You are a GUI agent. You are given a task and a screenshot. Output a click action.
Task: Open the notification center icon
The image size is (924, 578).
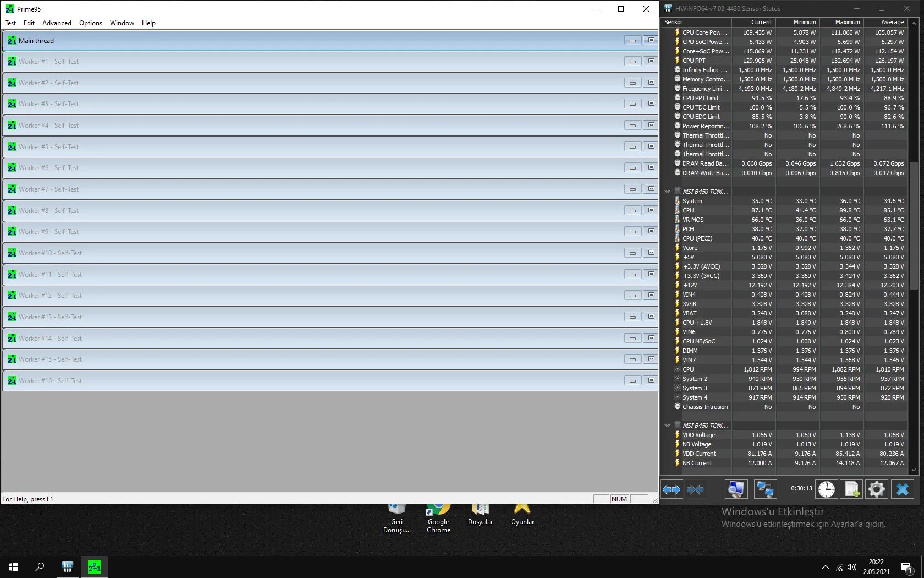point(907,568)
